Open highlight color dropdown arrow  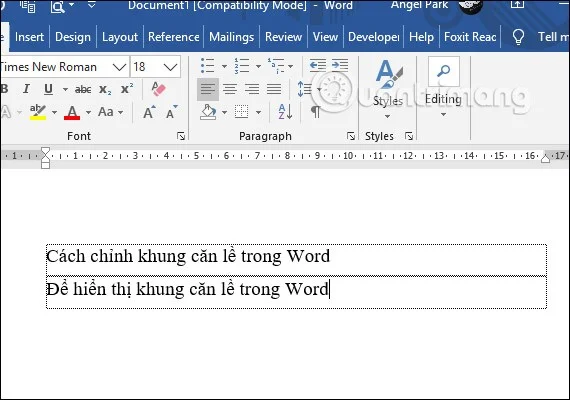54,112
